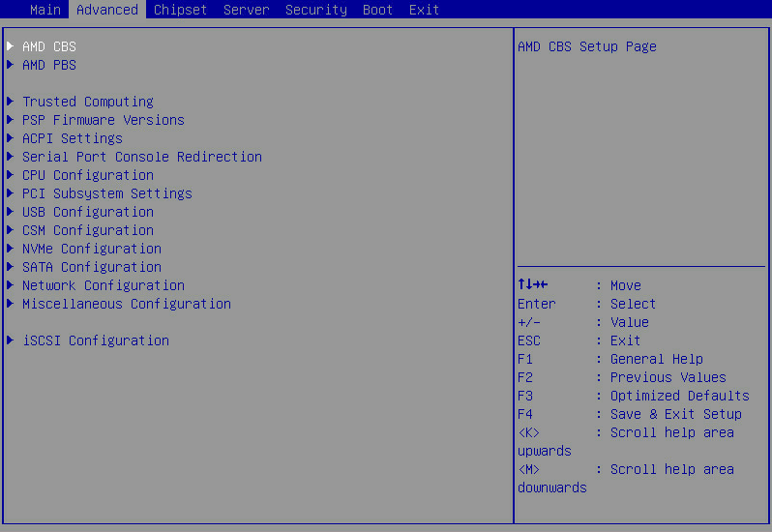Click the 'Move' label in the help legend
This screenshot has height=532, width=772.
point(626,285)
